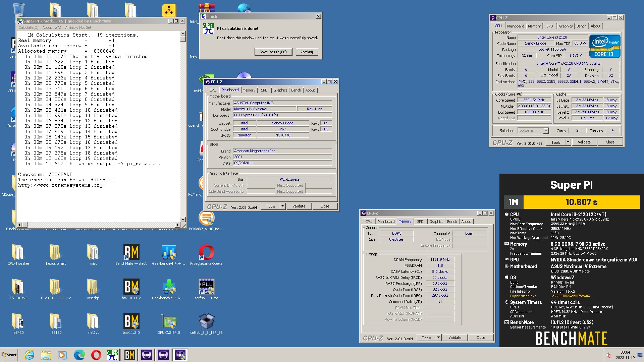Click Save Result (F6) button
The height and width of the screenshot is (362, 644).
pyautogui.click(x=273, y=52)
